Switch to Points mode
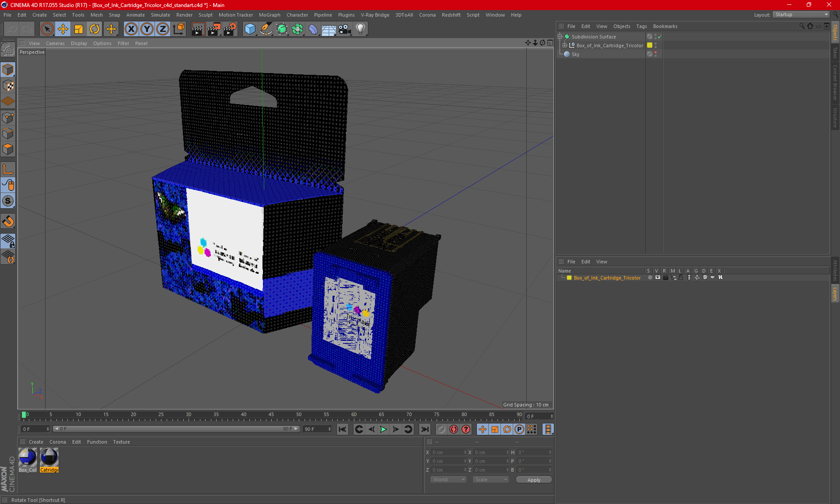This screenshot has height=504, width=840. click(8, 118)
